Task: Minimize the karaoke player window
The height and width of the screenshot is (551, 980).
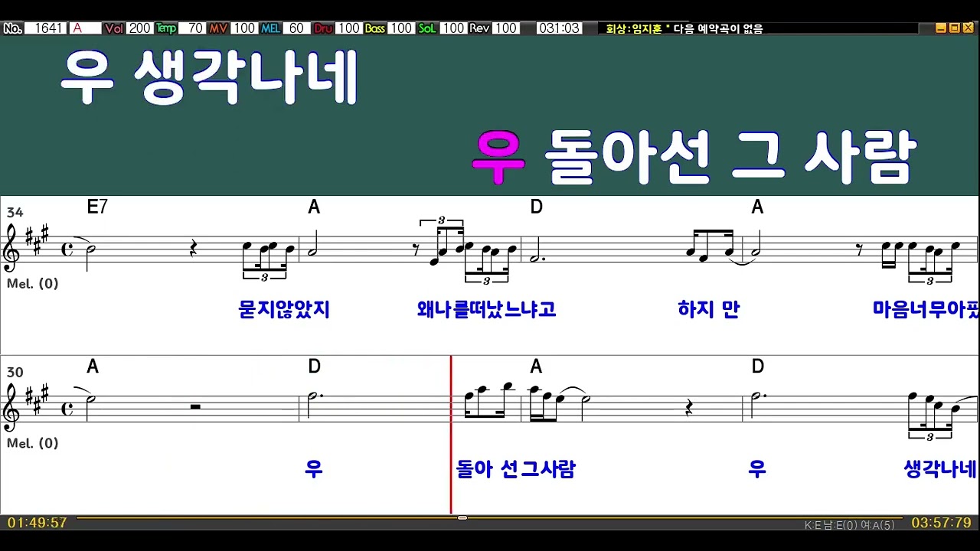Action: 941,28
